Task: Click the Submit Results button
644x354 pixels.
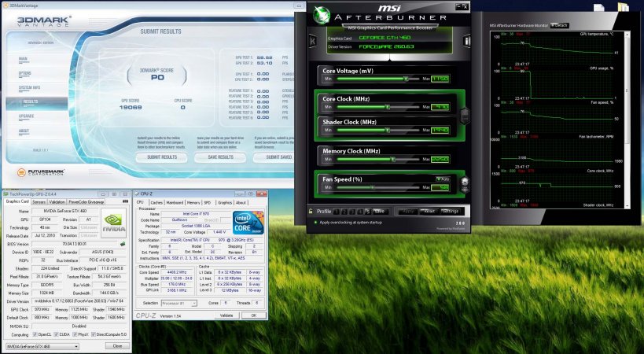Action: click(162, 157)
